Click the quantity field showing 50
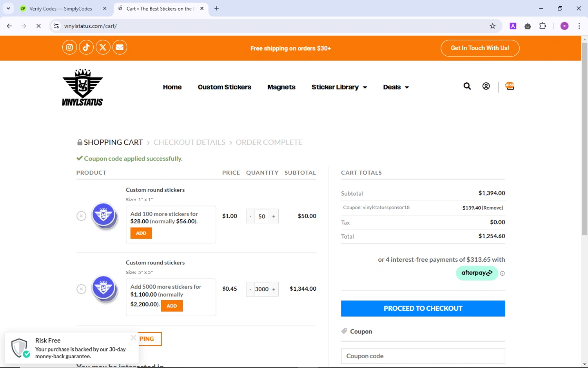Screen dimensions: 588x368 coord(262,216)
